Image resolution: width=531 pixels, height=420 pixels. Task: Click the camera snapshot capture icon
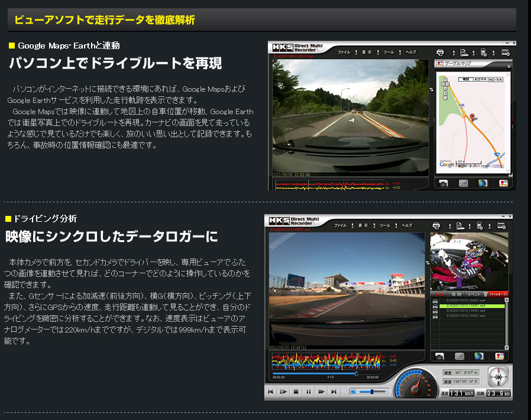(x=443, y=182)
